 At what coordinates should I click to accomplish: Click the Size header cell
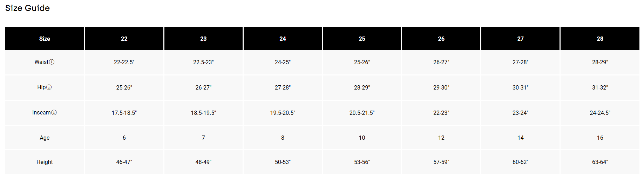(45, 39)
